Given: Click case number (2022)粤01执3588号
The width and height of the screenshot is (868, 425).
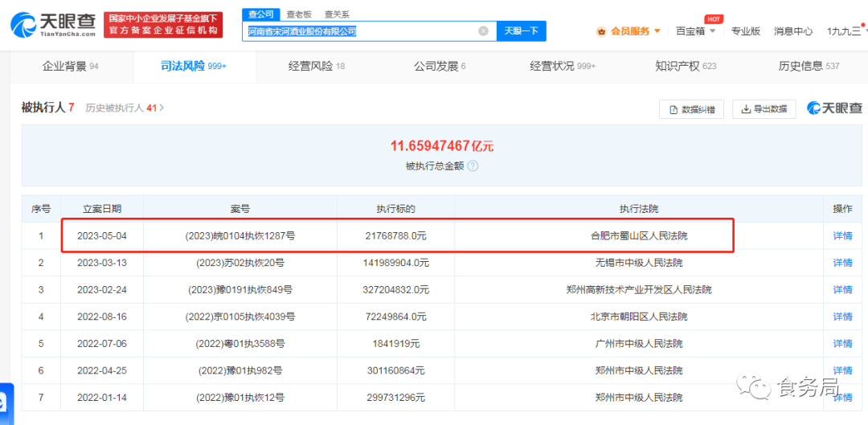Looking at the screenshot, I should [x=240, y=344].
